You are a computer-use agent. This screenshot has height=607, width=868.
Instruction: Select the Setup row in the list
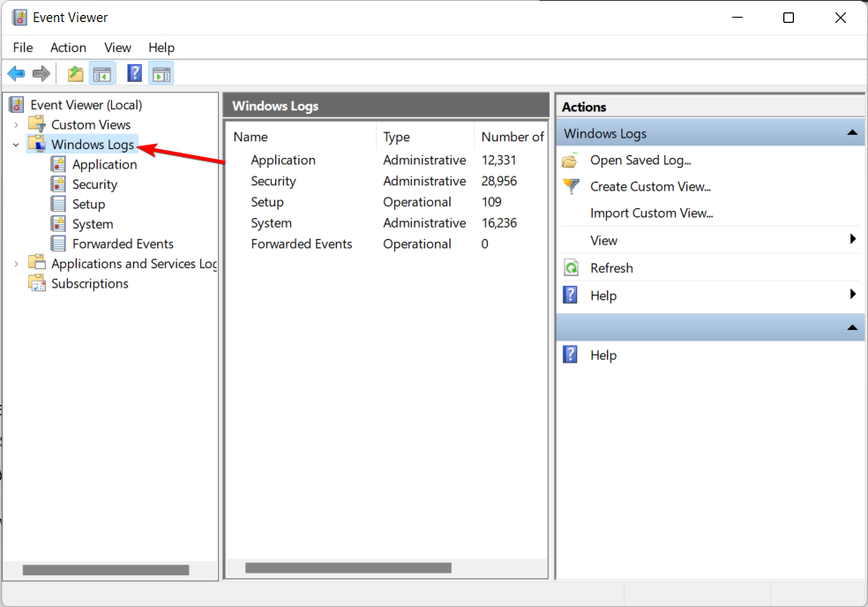click(x=386, y=202)
